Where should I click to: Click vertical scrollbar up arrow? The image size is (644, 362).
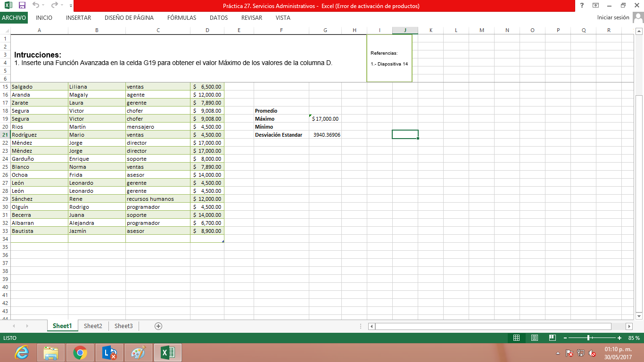pyautogui.click(x=639, y=32)
